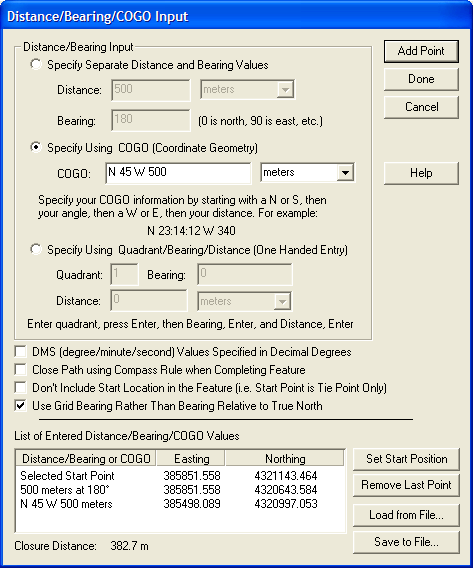This screenshot has width=473, height=568.
Task: Cancel the COGO input dialog
Action: click(x=421, y=107)
